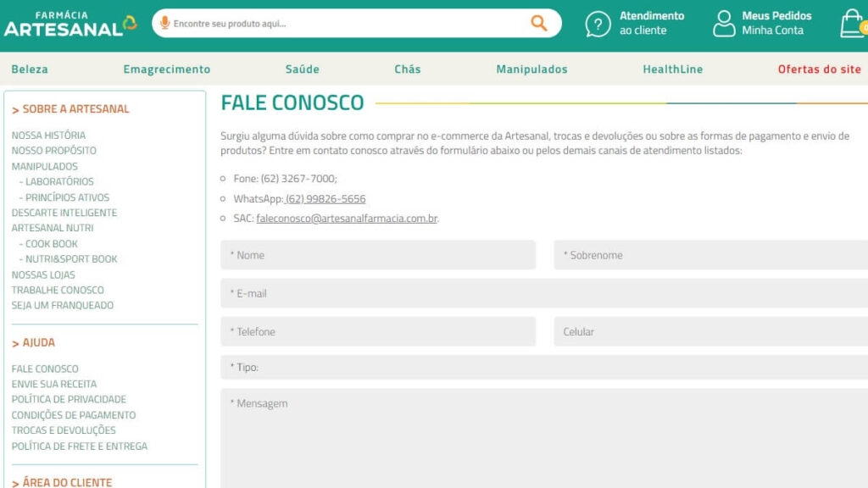
Task: Focus the Nome input field
Action: pyautogui.click(x=378, y=255)
